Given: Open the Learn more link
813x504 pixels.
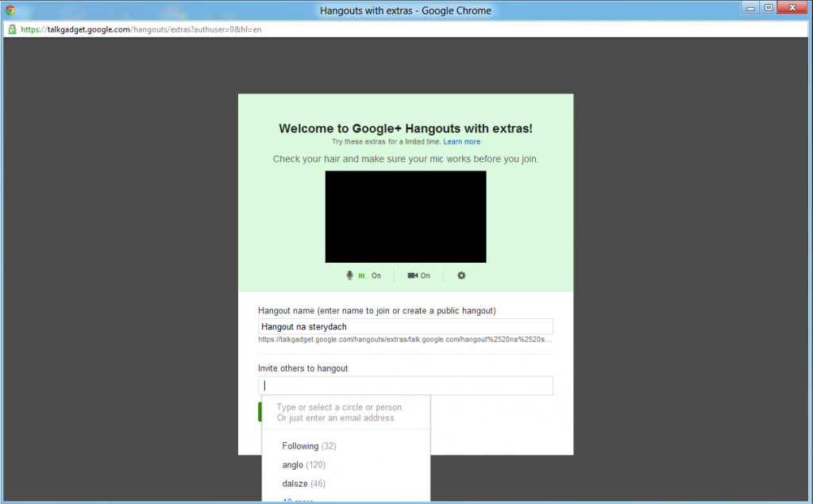Looking at the screenshot, I should coord(461,141).
